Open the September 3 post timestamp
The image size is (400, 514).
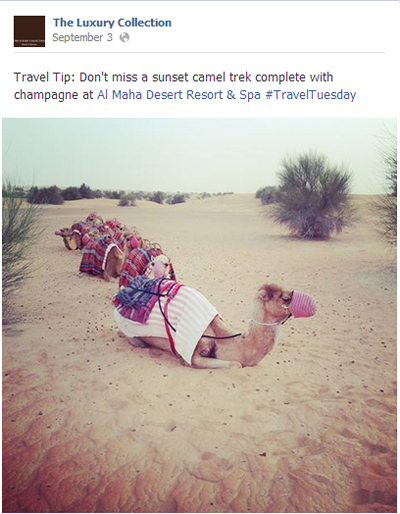(82, 37)
